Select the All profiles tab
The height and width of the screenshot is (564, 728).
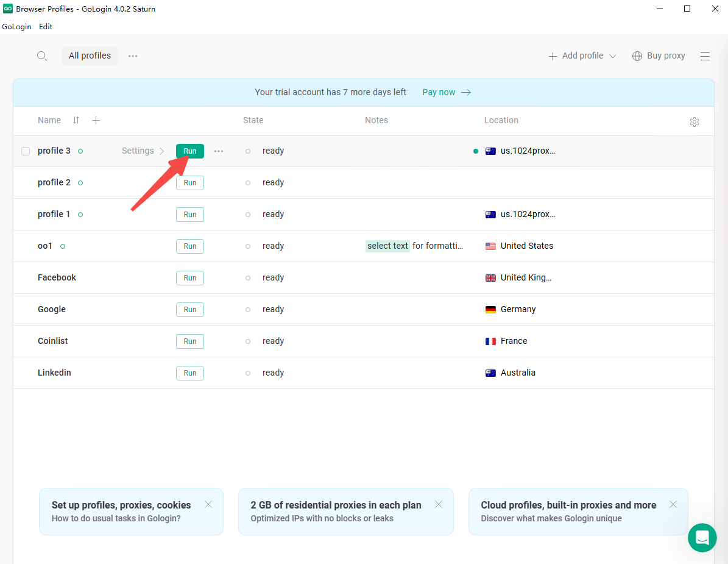pos(90,56)
